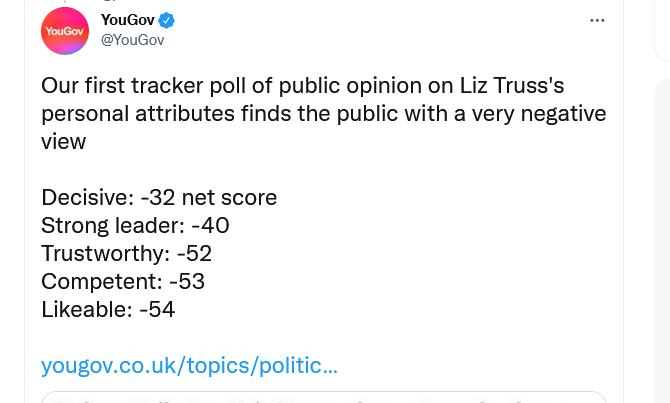670x403 pixels.
Task: Click the word "view" ending the sentence
Action: point(64,142)
